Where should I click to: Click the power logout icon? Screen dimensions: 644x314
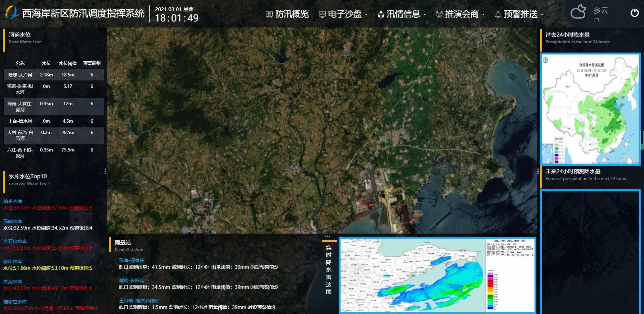click(634, 13)
